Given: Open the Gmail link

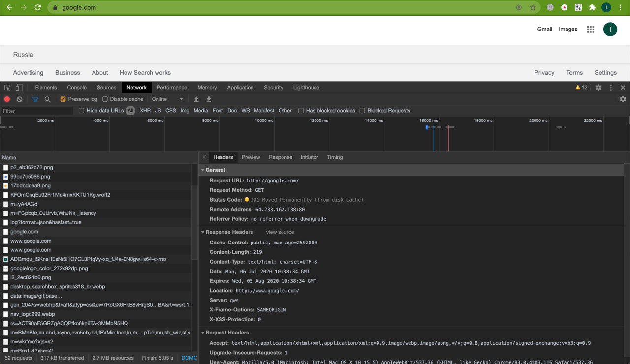Looking at the screenshot, I should click(545, 29).
